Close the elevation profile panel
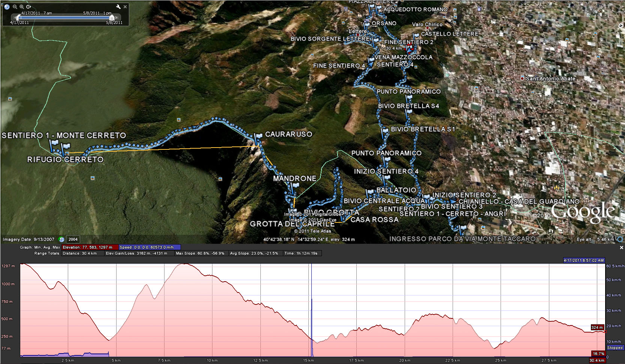The image size is (625, 364). pos(621,248)
